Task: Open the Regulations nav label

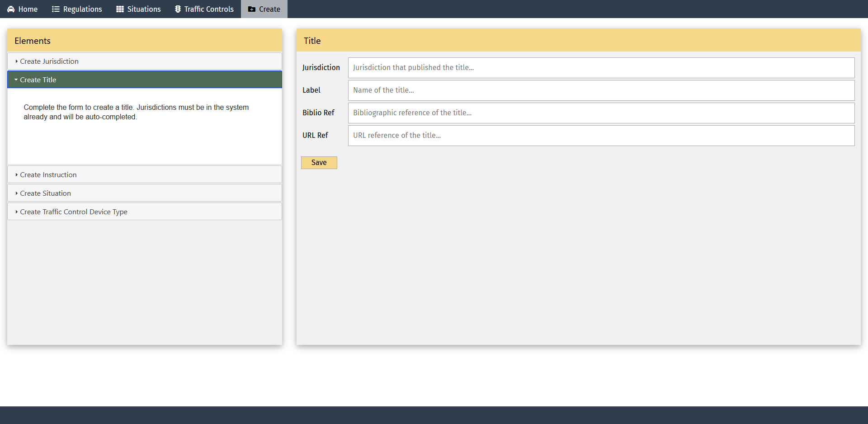Action: (83, 9)
